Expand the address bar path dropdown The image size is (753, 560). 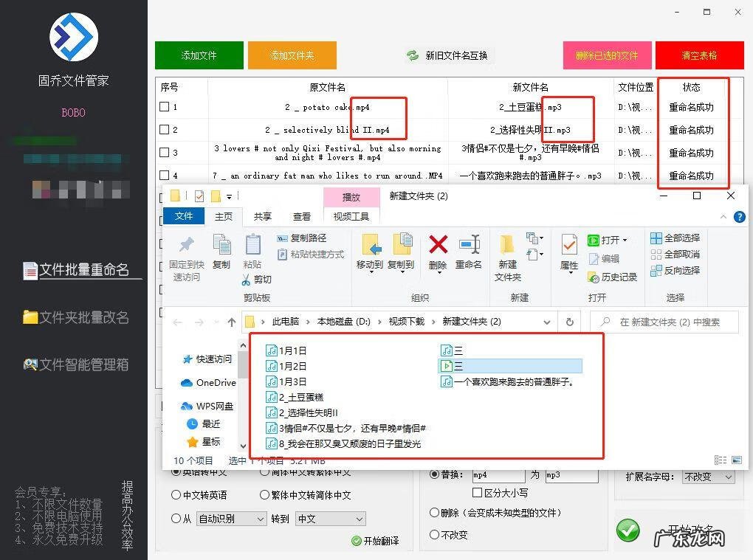pyautogui.click(x=547, y=322)
